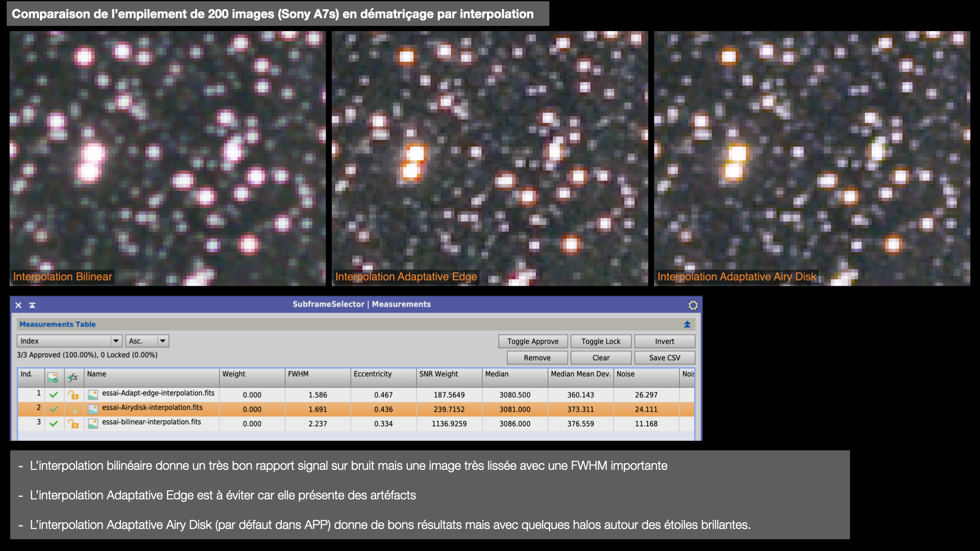Sort by the Eccentricity column header
Image resolution: width=980 pixels, height=551 pixels.
point(384,378)
